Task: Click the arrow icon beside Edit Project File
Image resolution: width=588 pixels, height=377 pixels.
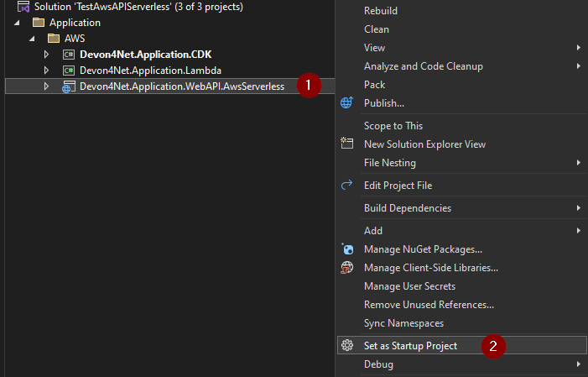Action: click(x=346, y=185)
